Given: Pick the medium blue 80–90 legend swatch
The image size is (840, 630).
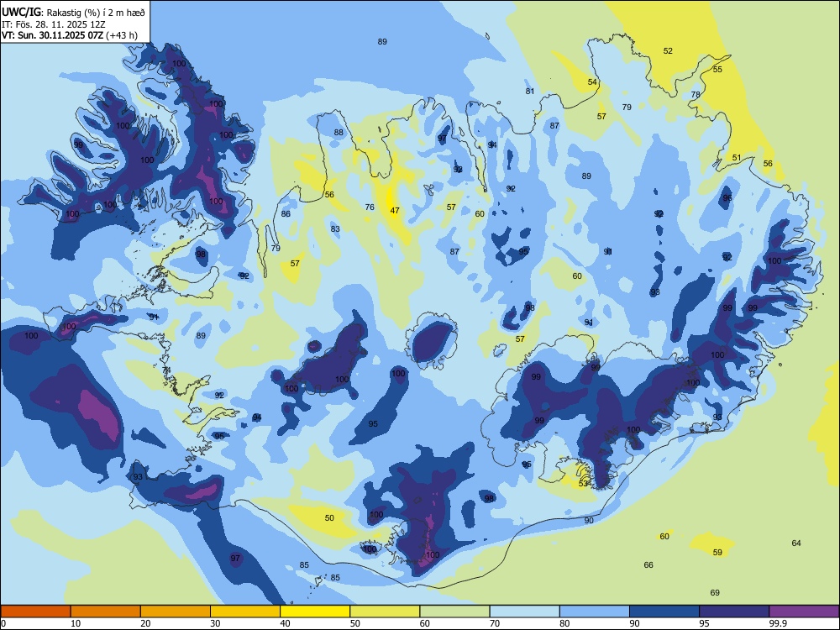Looking at the screenshot, I should click(595, 612).
